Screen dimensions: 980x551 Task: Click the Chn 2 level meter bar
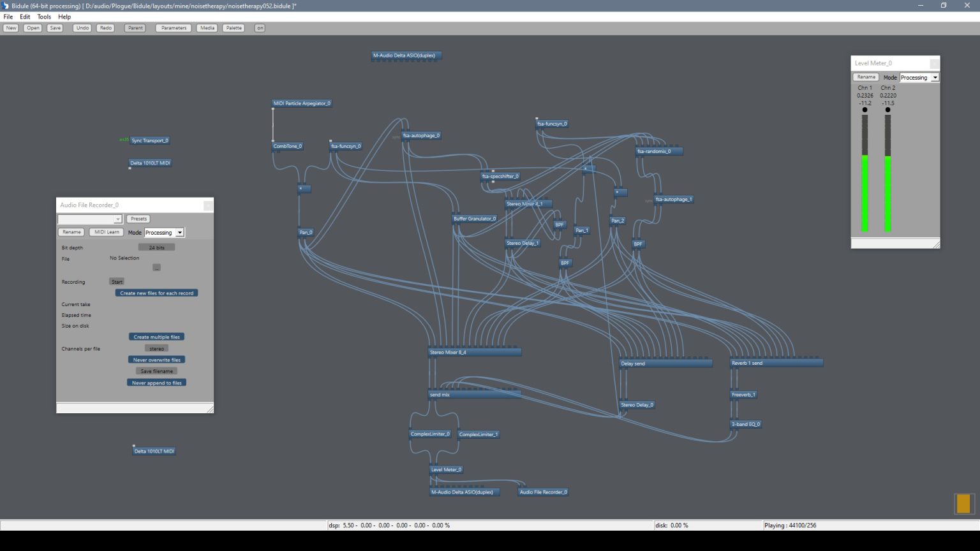[887, 173]
